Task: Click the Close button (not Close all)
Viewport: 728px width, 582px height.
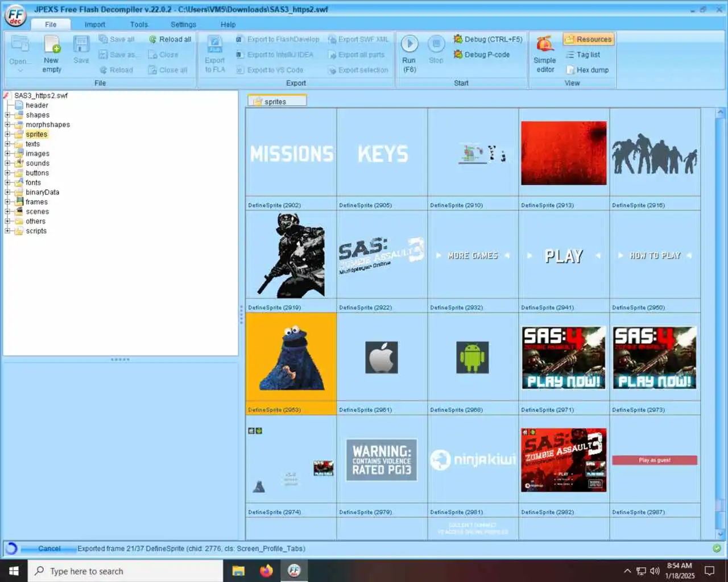Action: click(x=163, y=55)
